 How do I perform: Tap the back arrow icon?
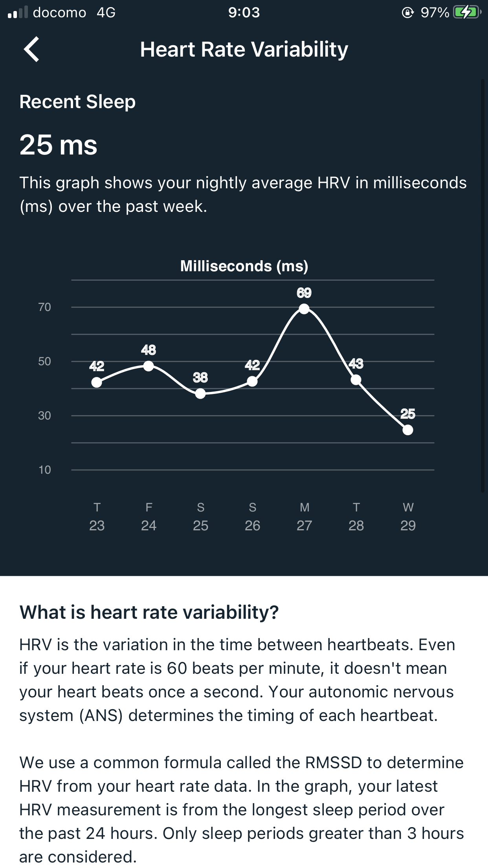[31, 50]
